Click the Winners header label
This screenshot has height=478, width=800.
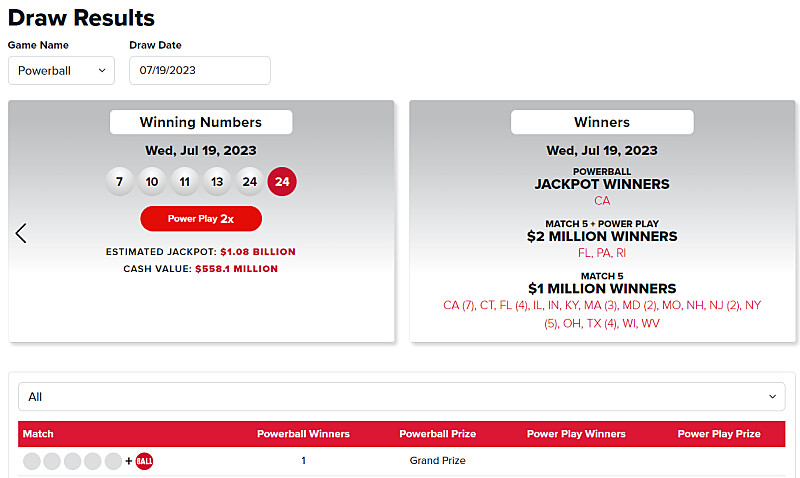click(x=602, y=122)
